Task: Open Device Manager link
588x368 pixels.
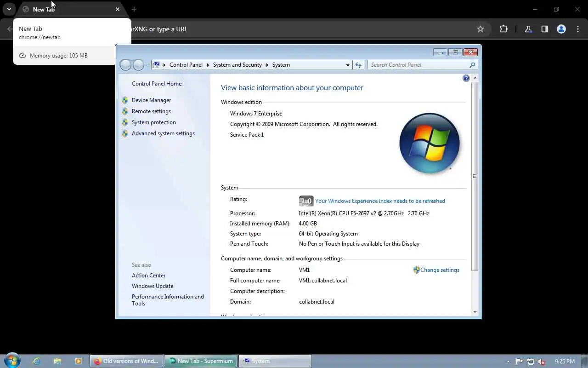Action: [151, 100]
